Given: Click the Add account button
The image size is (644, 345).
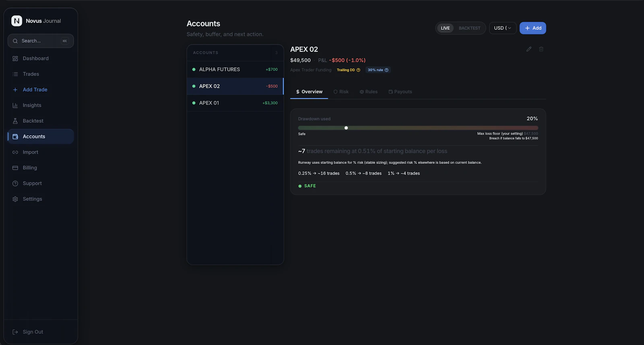Looking at the screenshot, I should click(x=533, y=28).
